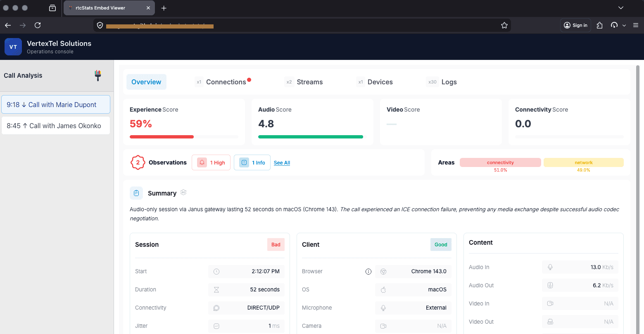Click the red Experience Score progress bar

point(162,136)
